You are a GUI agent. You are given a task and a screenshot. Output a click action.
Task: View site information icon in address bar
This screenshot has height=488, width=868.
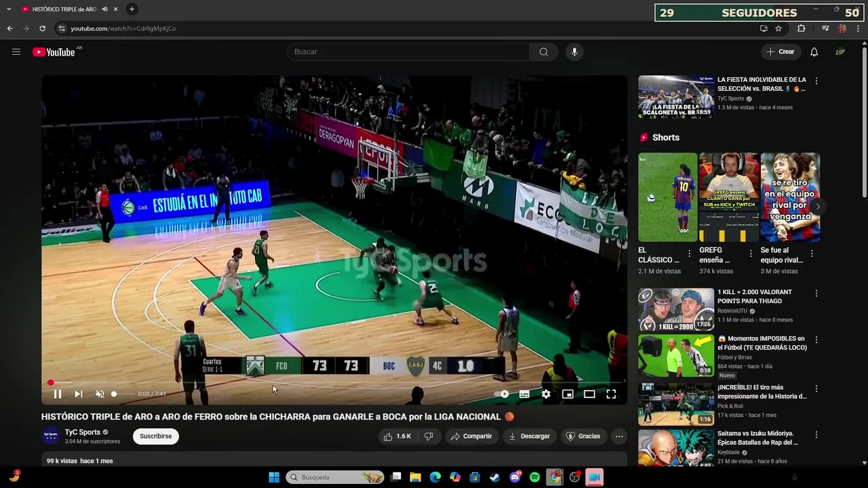62,28
